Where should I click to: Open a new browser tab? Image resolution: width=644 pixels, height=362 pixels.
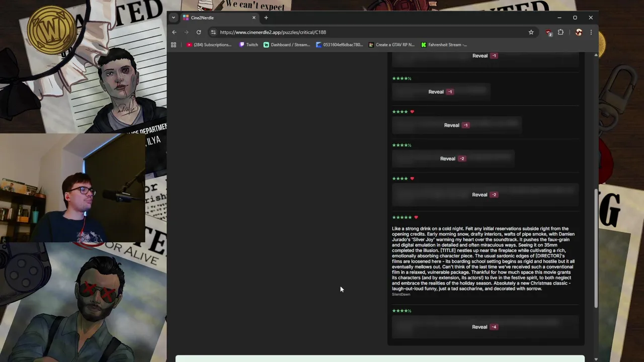click(266, 18)
